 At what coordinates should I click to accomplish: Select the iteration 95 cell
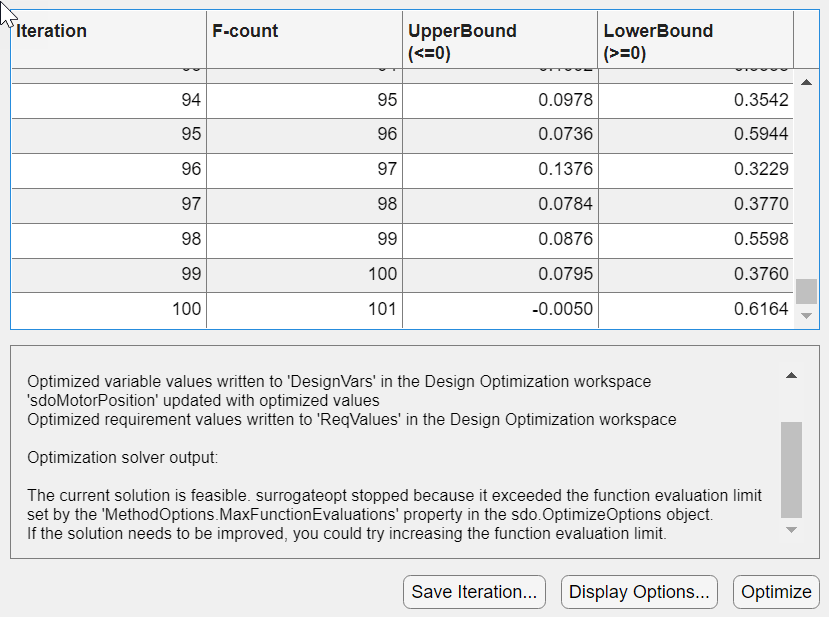[x=109, y=134]
